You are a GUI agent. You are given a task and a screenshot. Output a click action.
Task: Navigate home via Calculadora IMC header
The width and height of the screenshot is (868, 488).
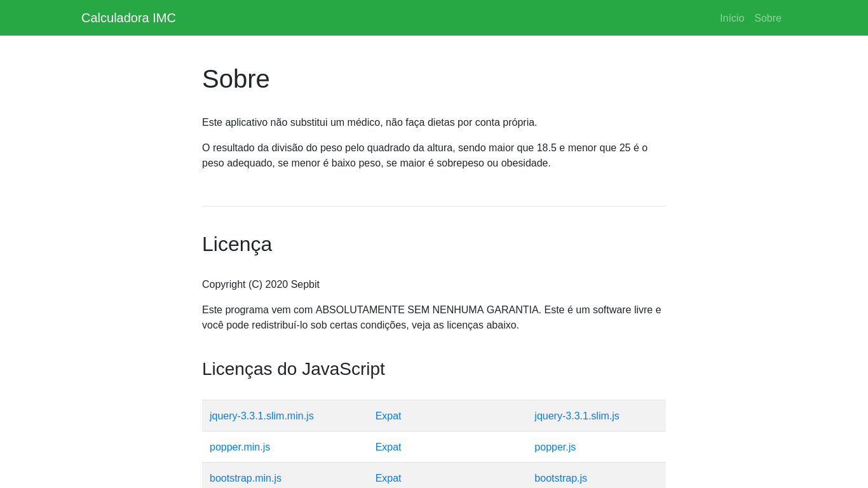pyautogui.click(x=128, y=18)
